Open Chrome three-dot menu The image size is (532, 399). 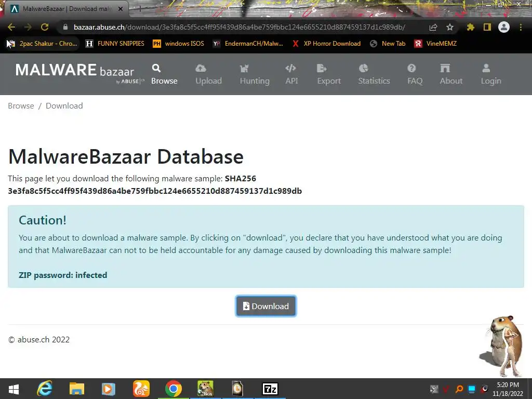[521, 27]
